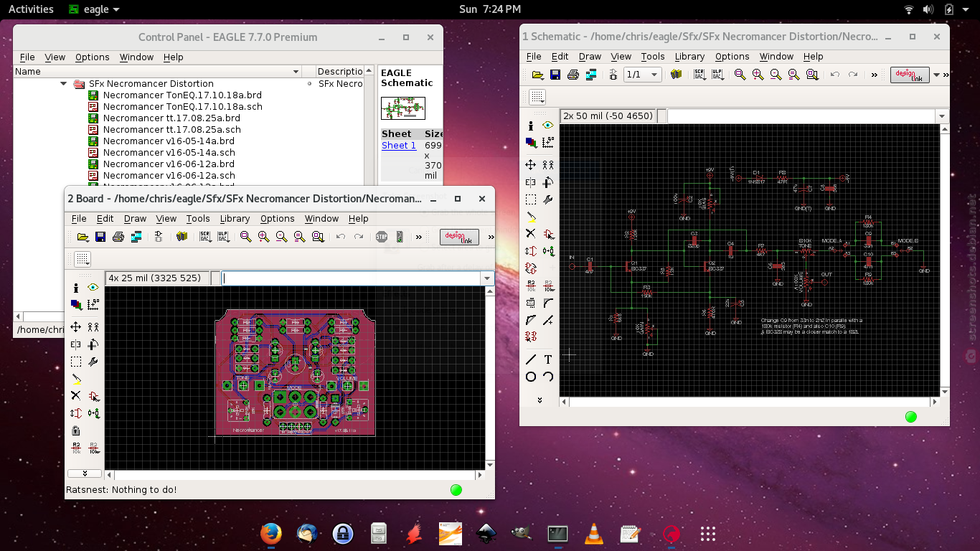Open the layer display settings in Schematic
Image resolution: width=980 pixels, height=551 pixels.
(x=530, y=143)
